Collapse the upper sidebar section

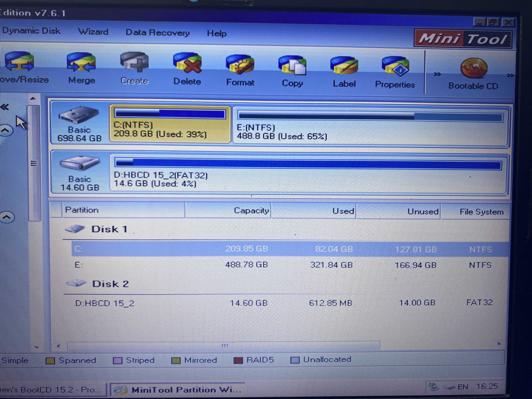pyautogui.click(x=6, y=131)
